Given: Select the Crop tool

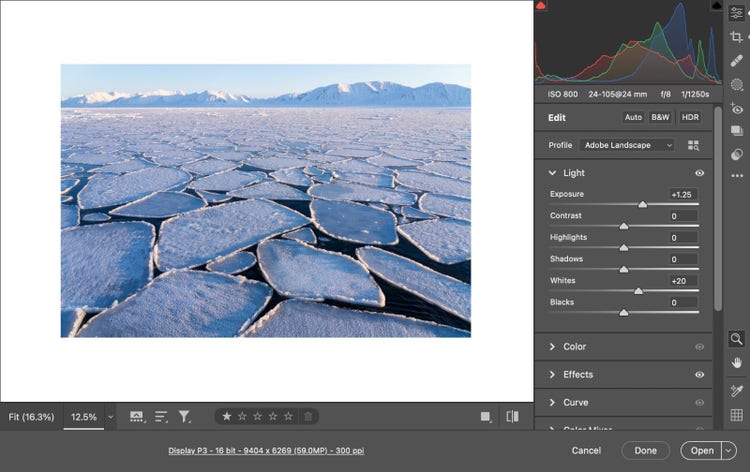Looking at the screenshot, I should pos(737,36).
